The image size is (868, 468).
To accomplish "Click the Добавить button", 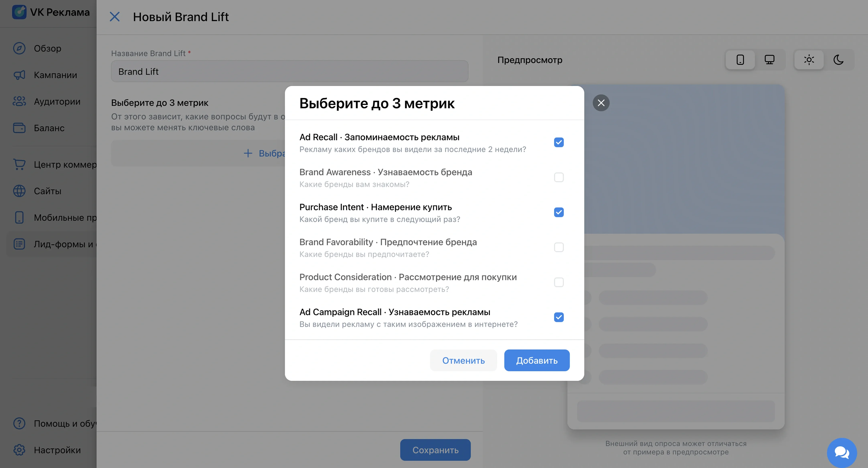I will pos(536,360).
